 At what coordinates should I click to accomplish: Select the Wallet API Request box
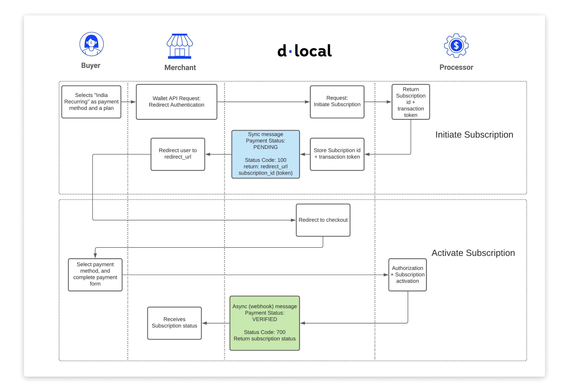click(x=176, y=102)
